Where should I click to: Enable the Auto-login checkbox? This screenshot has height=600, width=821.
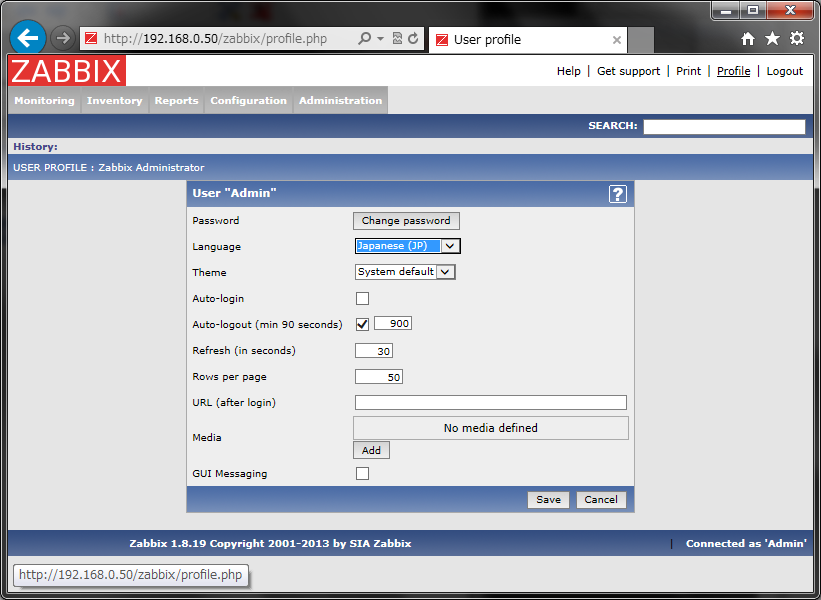click(x=362, y=298)
